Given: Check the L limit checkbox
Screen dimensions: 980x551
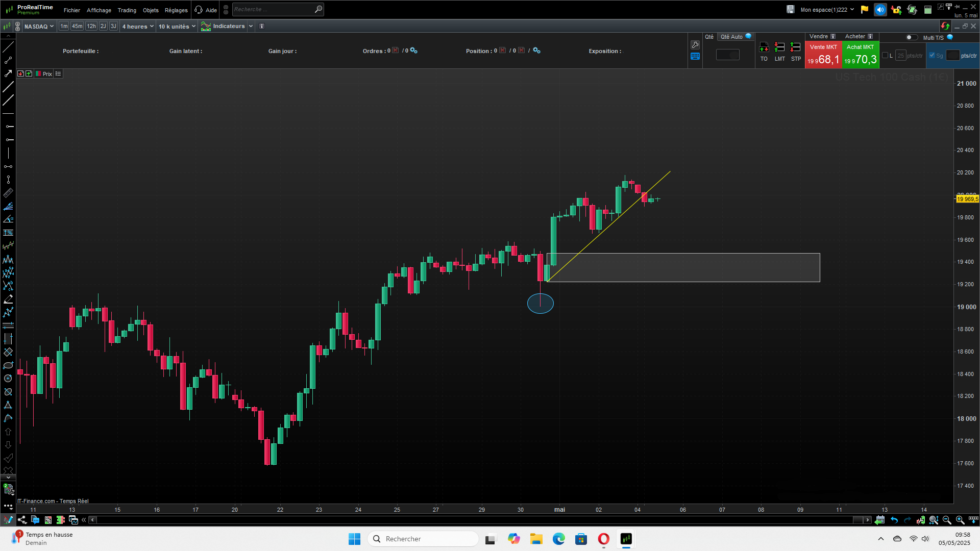Looking at the screenshot, I should [885, 56].
